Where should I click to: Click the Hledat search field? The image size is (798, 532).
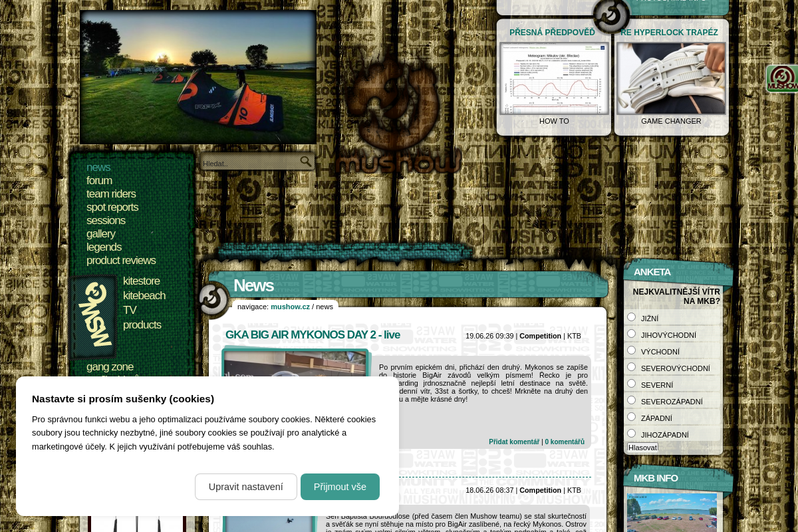tap(250, 162)
